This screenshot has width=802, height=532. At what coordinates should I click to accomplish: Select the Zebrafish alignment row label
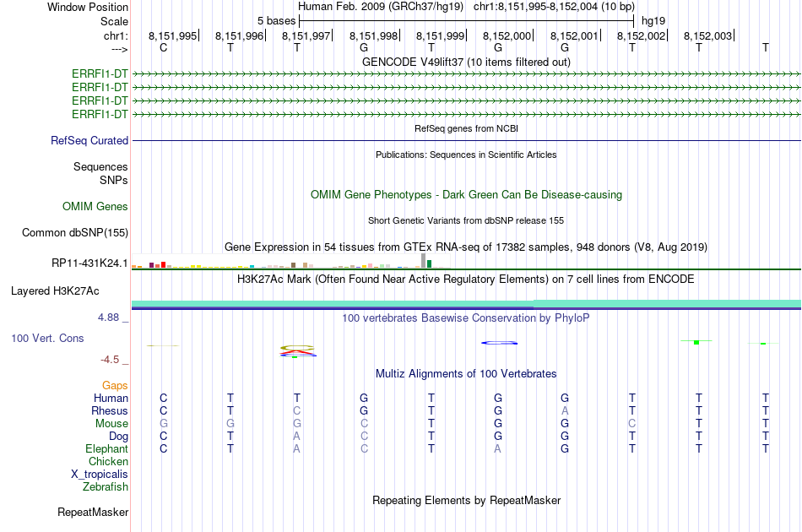pyautogui.click(x=106, y=487)
